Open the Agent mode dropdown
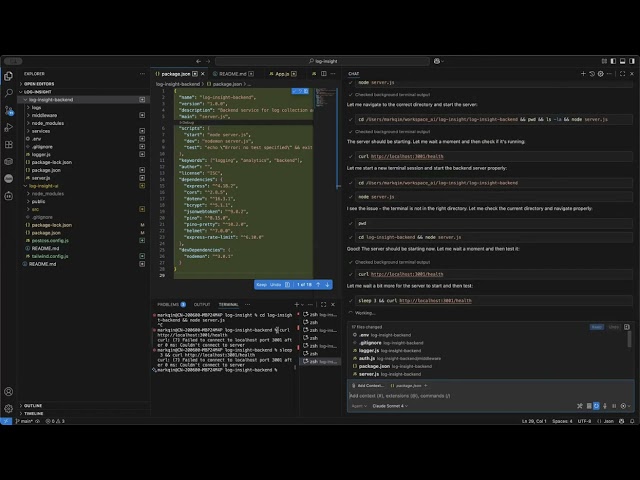Viewport: 640px width, 480px height. point(359,406)
